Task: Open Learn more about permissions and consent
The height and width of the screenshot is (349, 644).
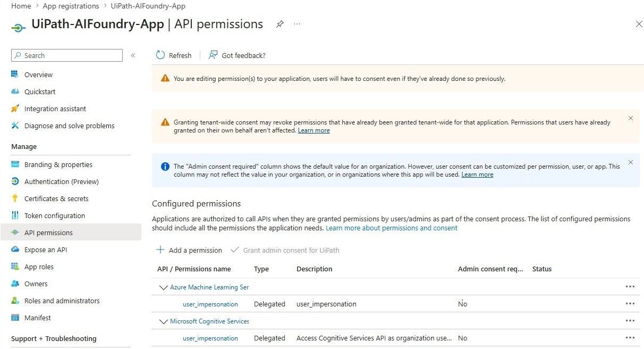Action: [x=392, y=228]
